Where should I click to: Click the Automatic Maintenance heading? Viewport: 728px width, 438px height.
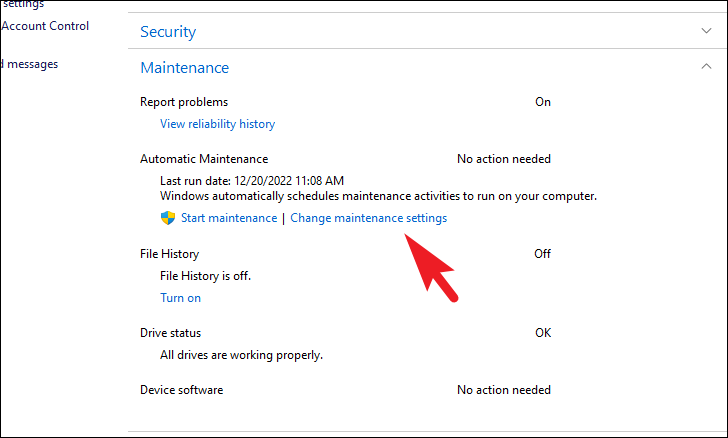pyautogui.click(x=204, y=159)
